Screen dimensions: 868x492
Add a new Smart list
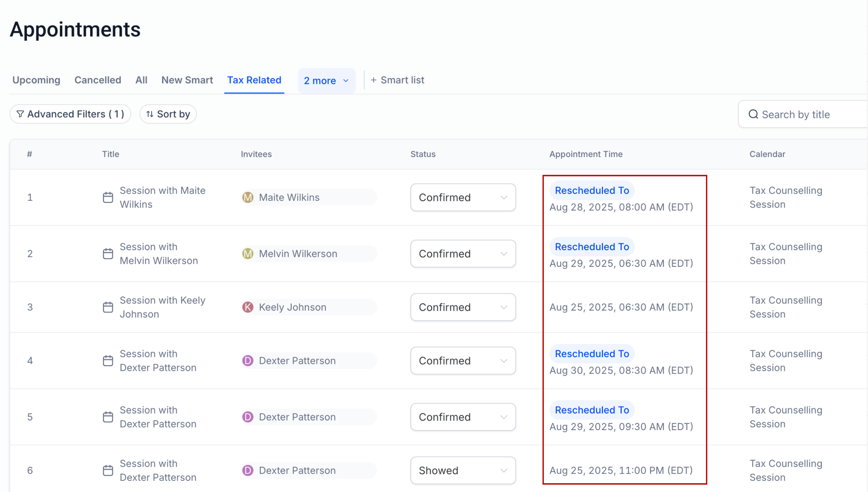click(397, 80)
